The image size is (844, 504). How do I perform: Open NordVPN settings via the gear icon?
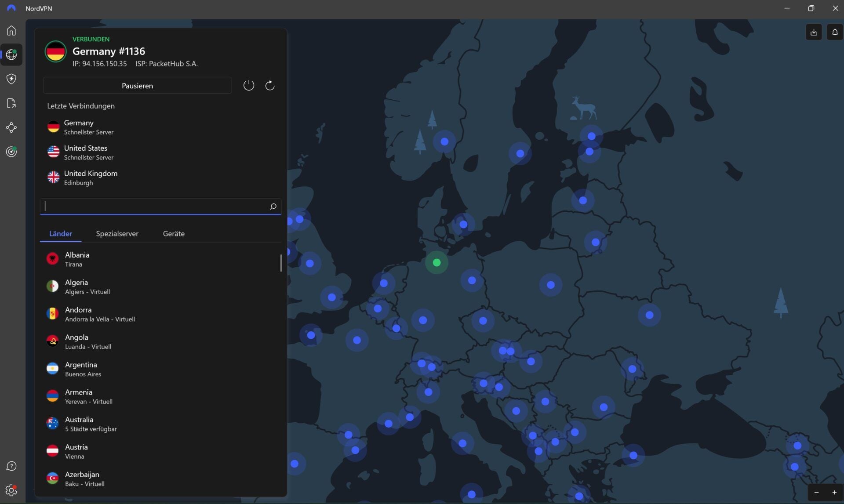click(11, 490)
